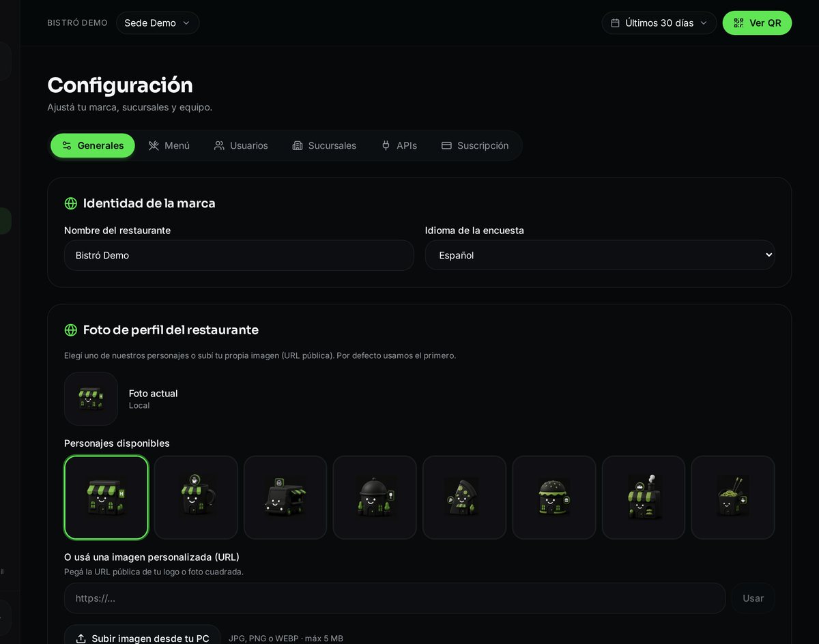The height and width of the screenshot is (644, 819).
Task: Click the QR code icon
Action: (x=738, y=23)
